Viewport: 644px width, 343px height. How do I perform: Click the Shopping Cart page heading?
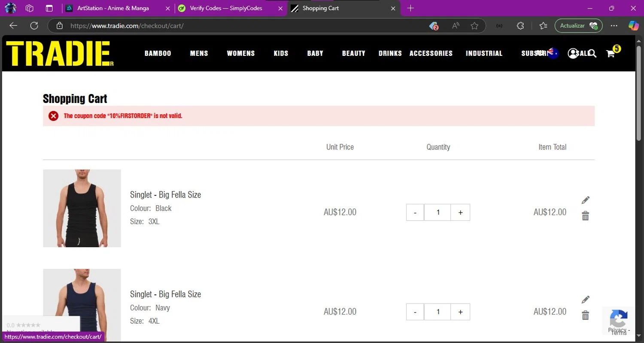tap(75, 99)
